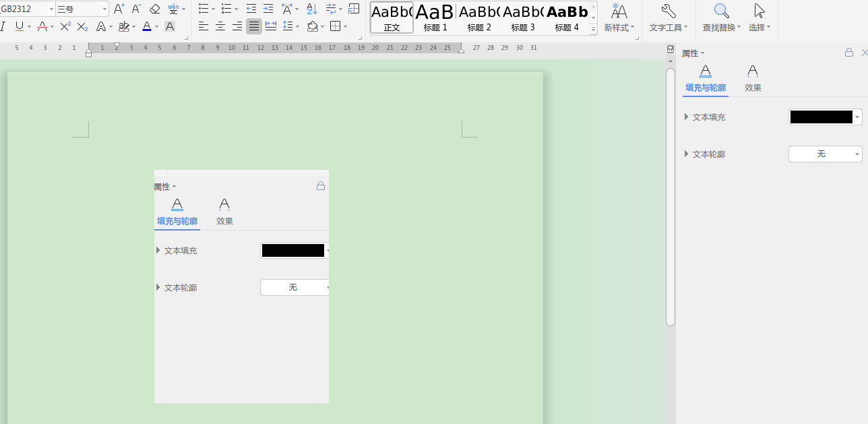Viewport: 868px width, 424px height.
Task: Click the Chinese layout A icon
Action: point(286,9)
